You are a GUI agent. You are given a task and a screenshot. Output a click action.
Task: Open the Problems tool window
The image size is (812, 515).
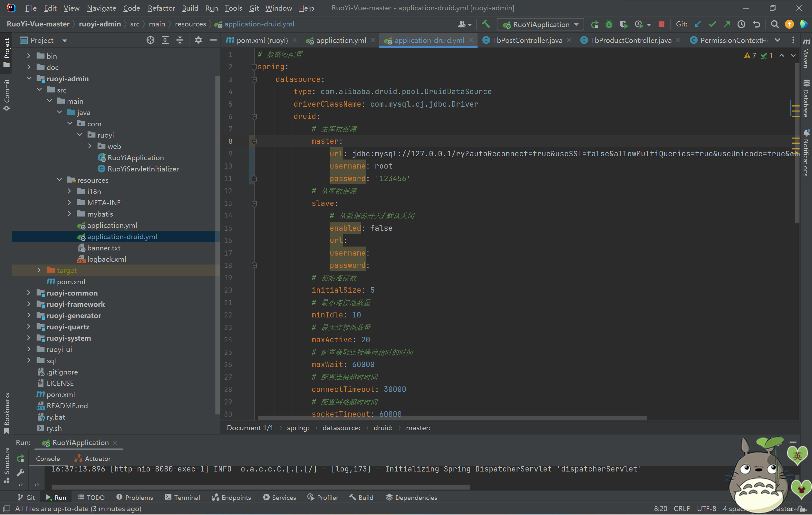(135, 498)
